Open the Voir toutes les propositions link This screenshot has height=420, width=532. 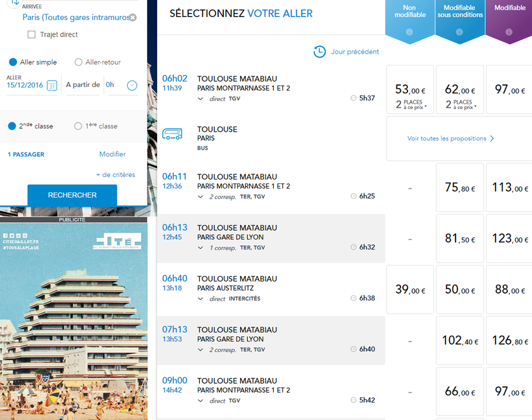pos(450,139)
